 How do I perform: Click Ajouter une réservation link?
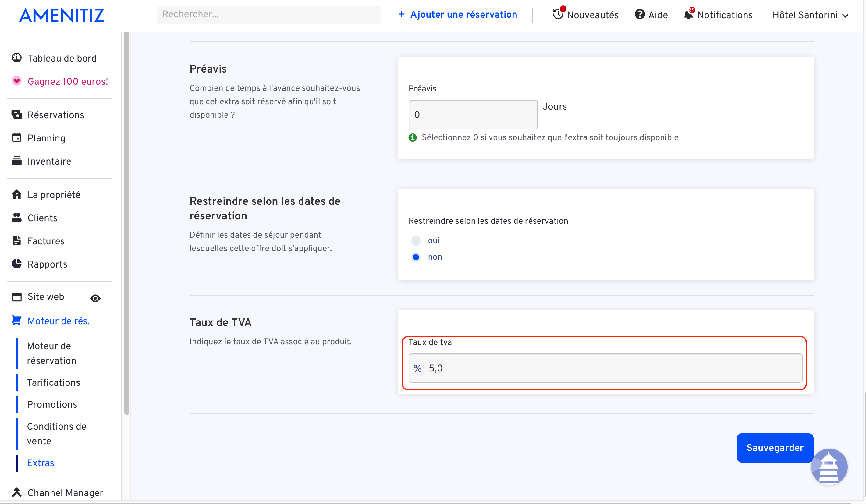tap(463, 14)
